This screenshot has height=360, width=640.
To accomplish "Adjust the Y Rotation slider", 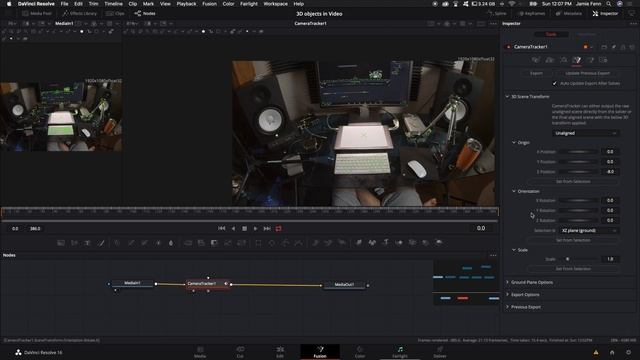I will [x=578, y=210].
